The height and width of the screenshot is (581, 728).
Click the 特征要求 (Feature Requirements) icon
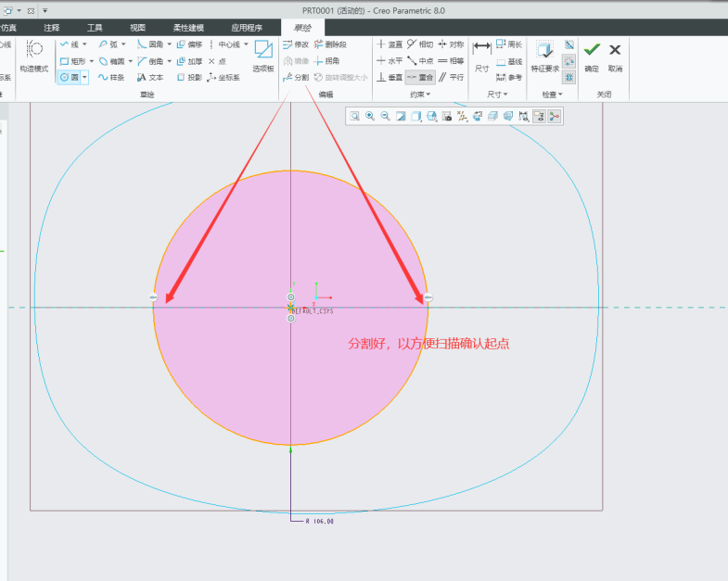coord(544,55)
